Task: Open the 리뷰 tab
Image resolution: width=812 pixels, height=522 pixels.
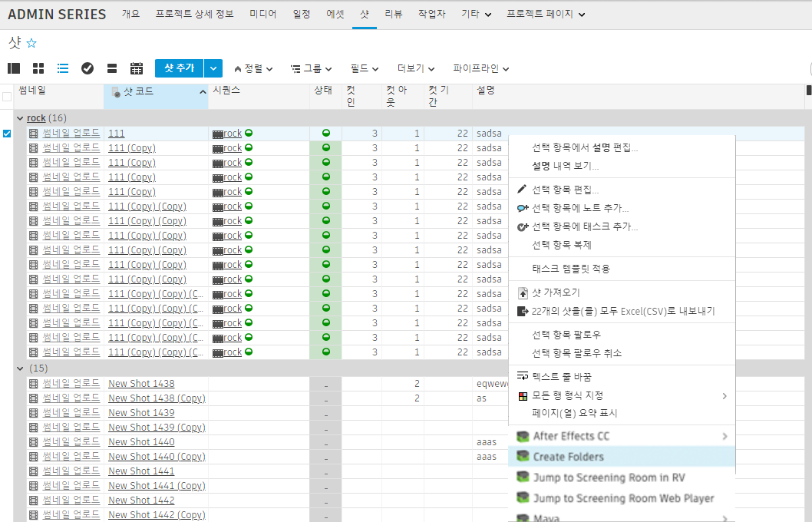Action: [x=394, y=14]
